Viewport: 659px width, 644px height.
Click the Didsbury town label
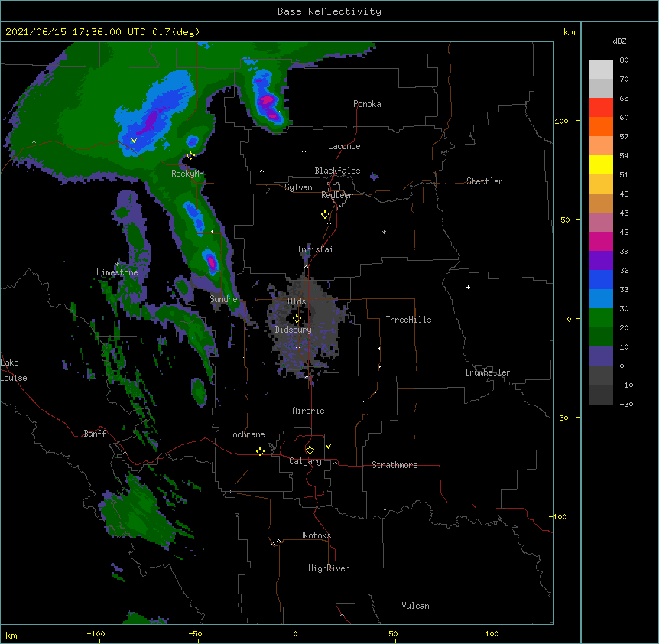point(294,330)
